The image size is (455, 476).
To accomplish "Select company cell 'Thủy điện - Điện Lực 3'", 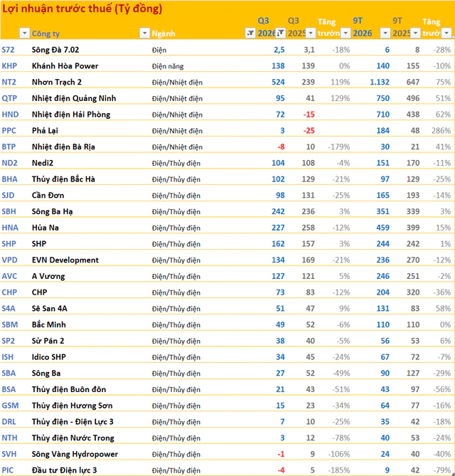I will [73, 422].
